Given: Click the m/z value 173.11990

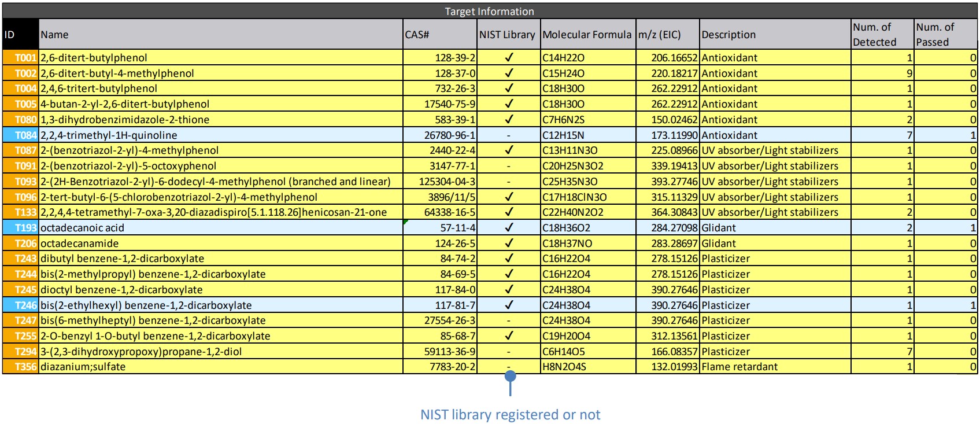Looking at the screenshot, I should [674, 135].
